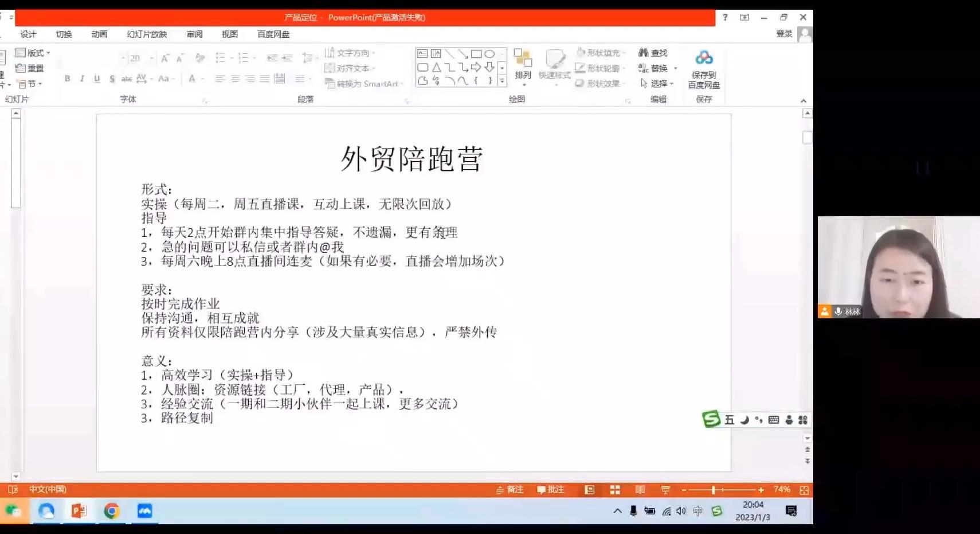
Task: Click the Find (查找) binoculars icon
Action: point(644,53)
